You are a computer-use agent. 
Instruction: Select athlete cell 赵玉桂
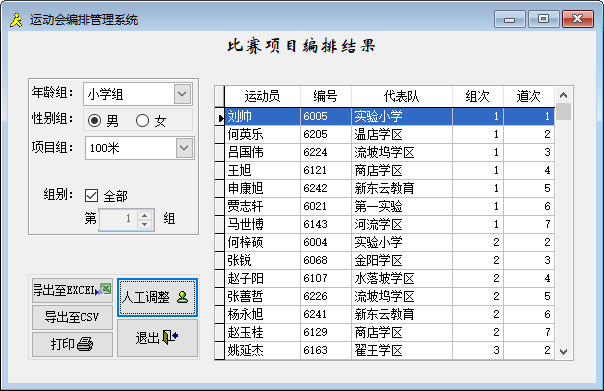[x=262, y=332]
